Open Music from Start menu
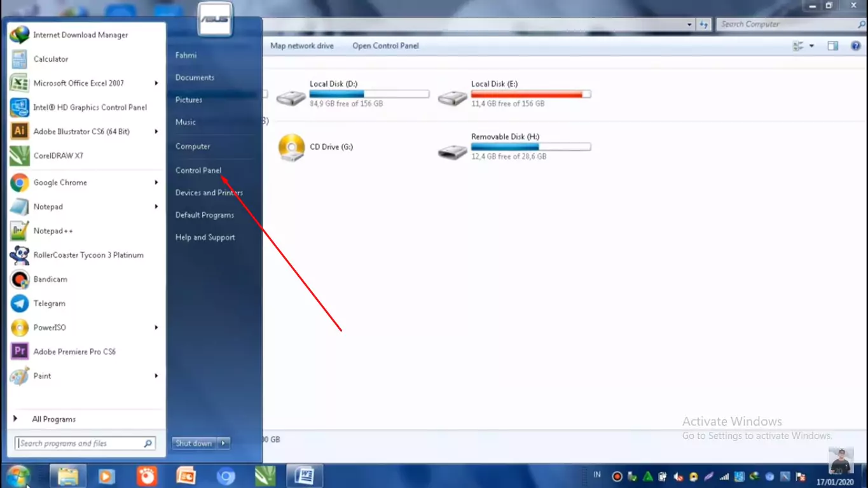Image resolution: width=868 pixels, height=488 pixels. click(186, 122)
